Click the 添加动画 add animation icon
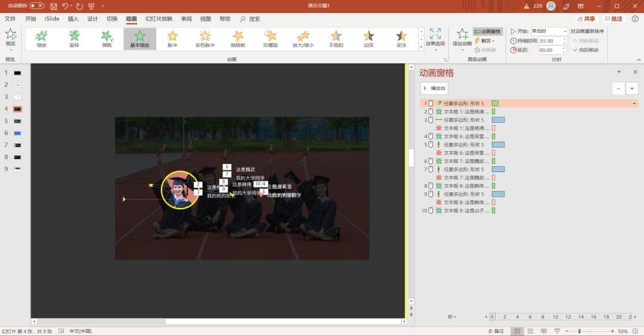Screen dimensions: 644x336 [x=462, y=35]
